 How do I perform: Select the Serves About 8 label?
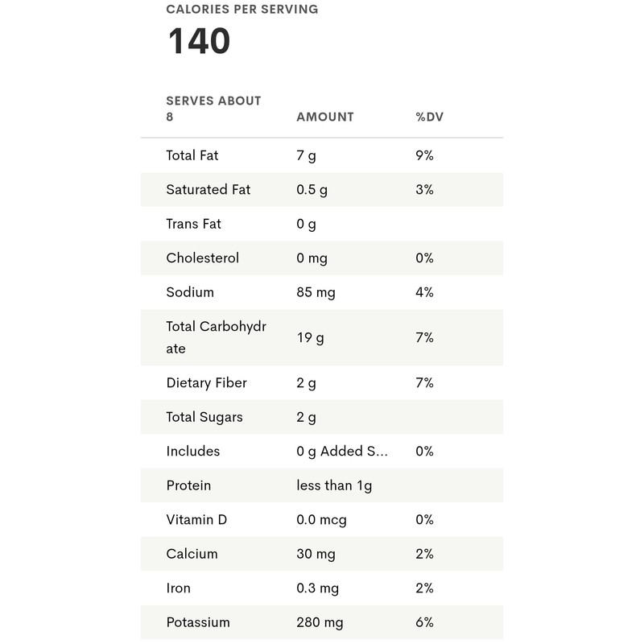coord(213,109)
